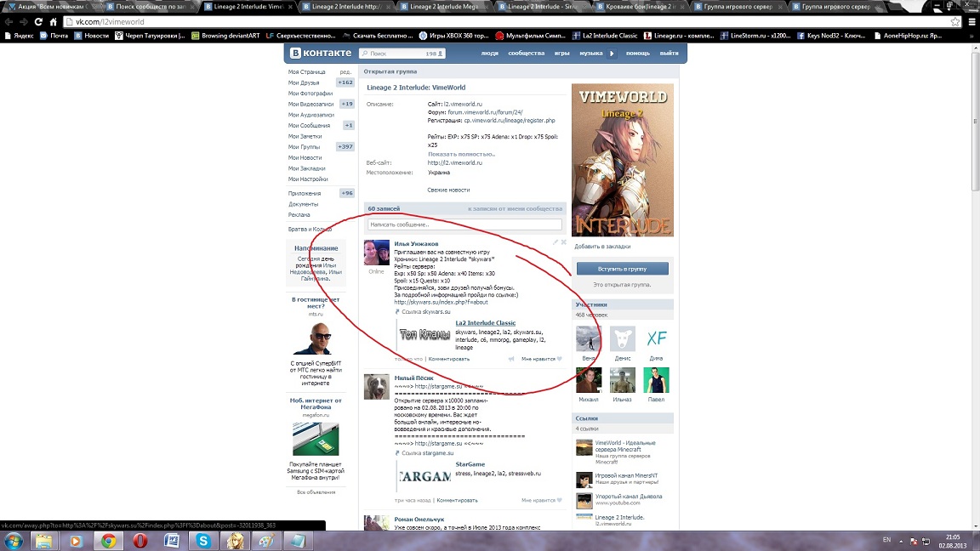Launch Opera from taskbar
Screen dimensions: 980x551
point(140,541)
